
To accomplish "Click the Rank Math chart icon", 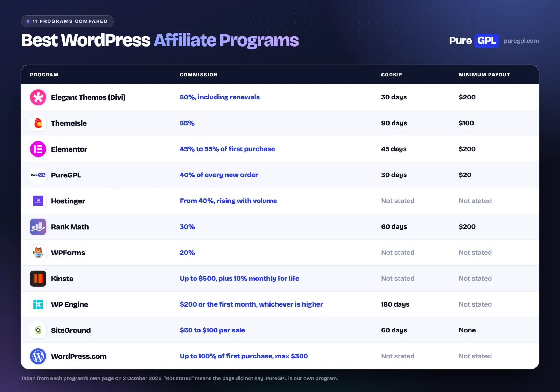I will (x=38, y=227).
